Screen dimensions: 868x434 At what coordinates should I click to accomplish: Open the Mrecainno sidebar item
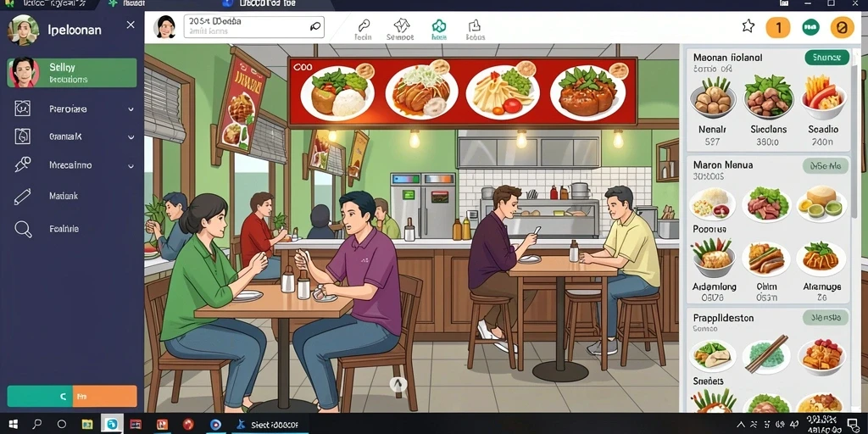coord(70,165)
